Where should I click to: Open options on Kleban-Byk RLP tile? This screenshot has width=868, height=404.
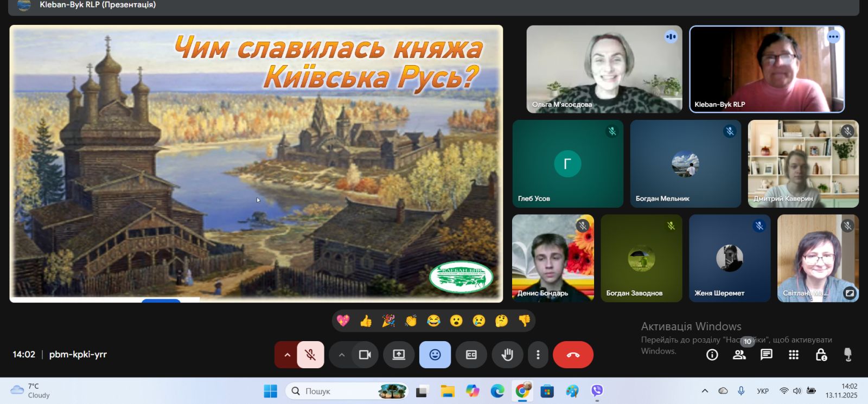coord(833,37)
